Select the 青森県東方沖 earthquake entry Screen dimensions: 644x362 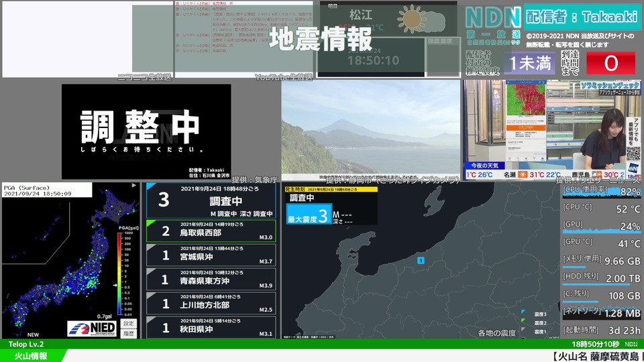[x=211, y=279]
